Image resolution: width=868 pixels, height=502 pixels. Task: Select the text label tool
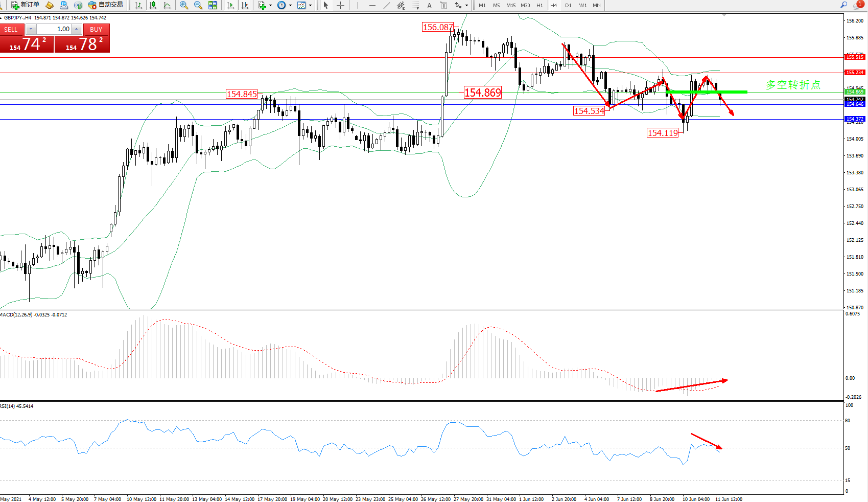pyautogui.click(x=429, y=5)
